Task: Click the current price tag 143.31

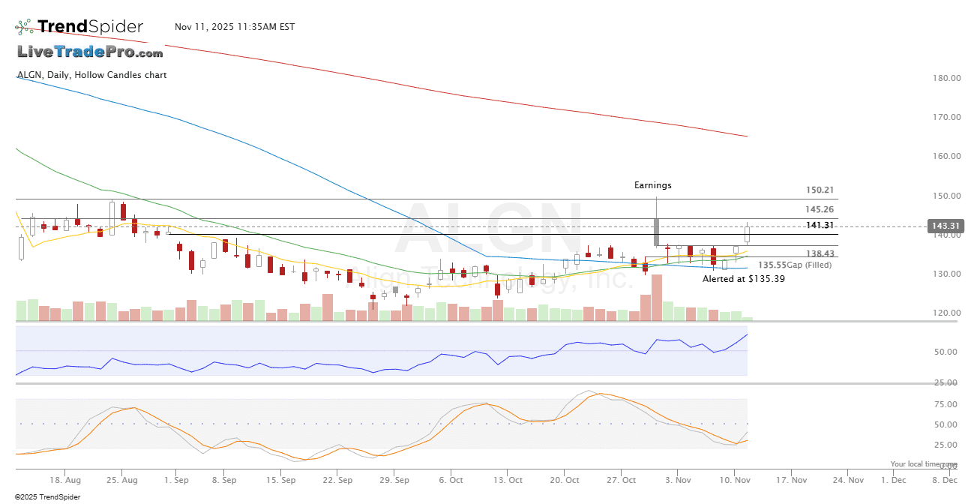Action: point(944,226)
